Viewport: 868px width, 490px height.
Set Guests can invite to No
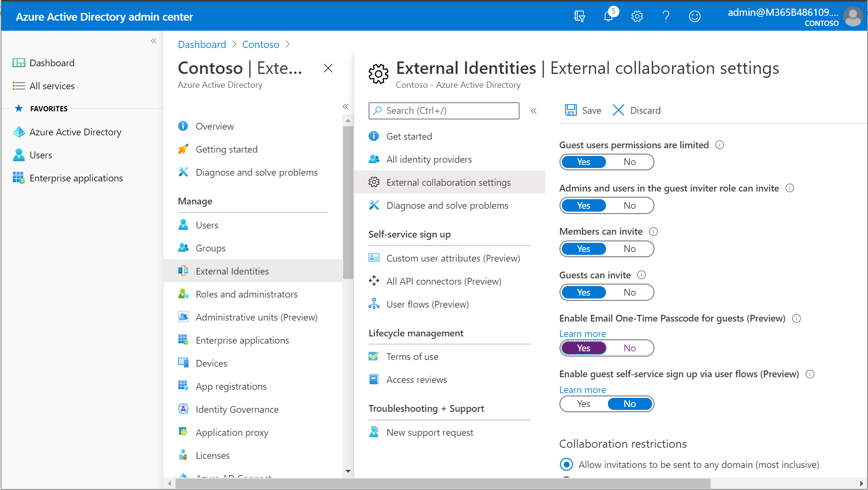pyautogui.click(x=630, y=292)
